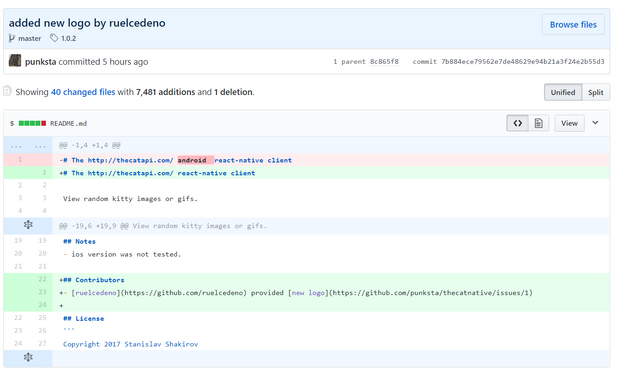The image size is (640, 373).
Task: Click added line 'react-native client' on line 1
Action: [x=331, y=173]
